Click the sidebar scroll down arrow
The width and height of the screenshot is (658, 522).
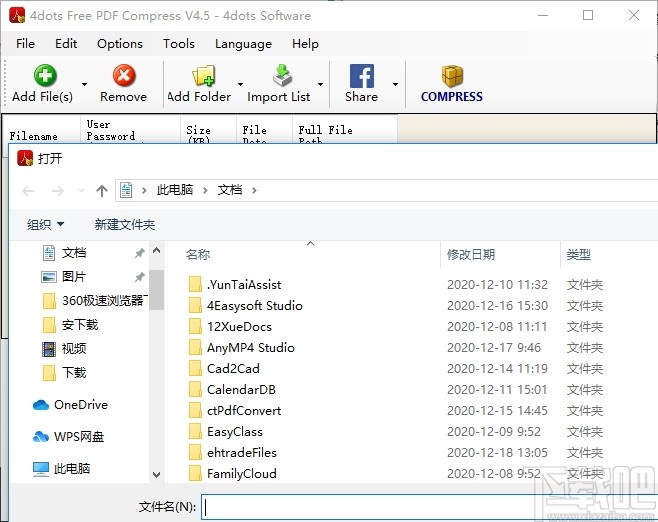tap(157, 475)
